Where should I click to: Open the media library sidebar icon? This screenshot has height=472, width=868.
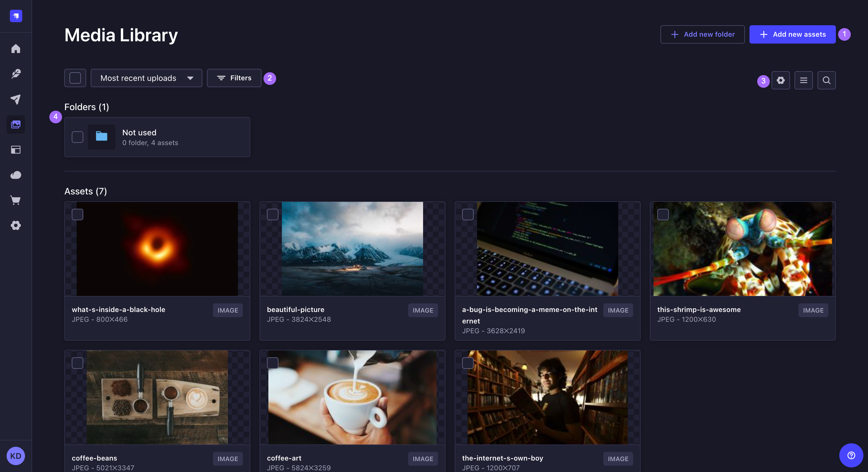click(16, 124)
